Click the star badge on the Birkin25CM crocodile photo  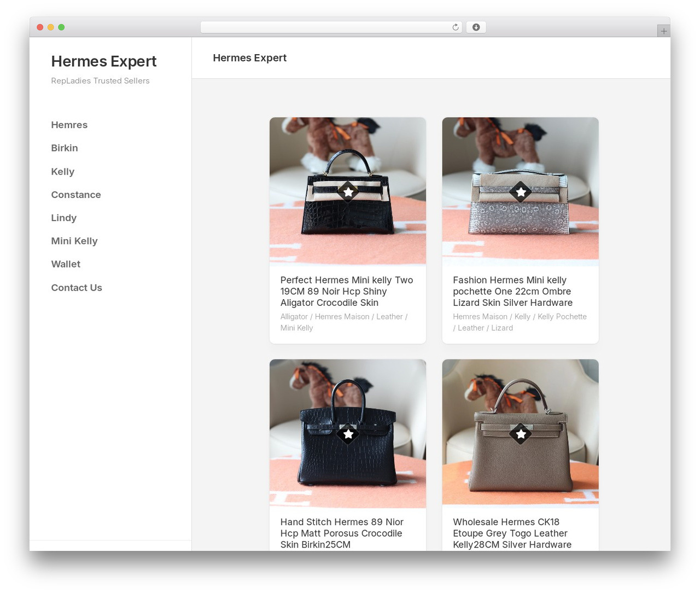(x=348, y=434)
